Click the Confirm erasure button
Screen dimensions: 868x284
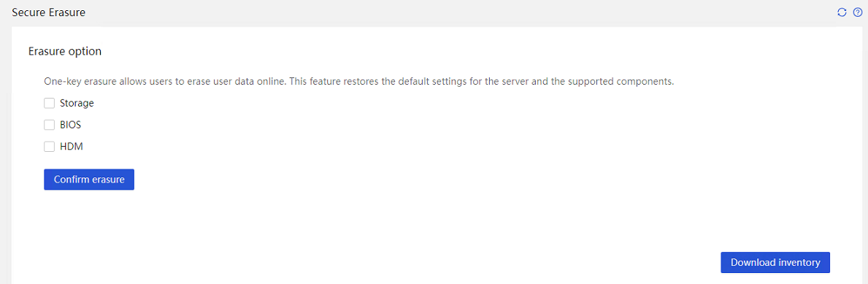[x=89, y=180]
